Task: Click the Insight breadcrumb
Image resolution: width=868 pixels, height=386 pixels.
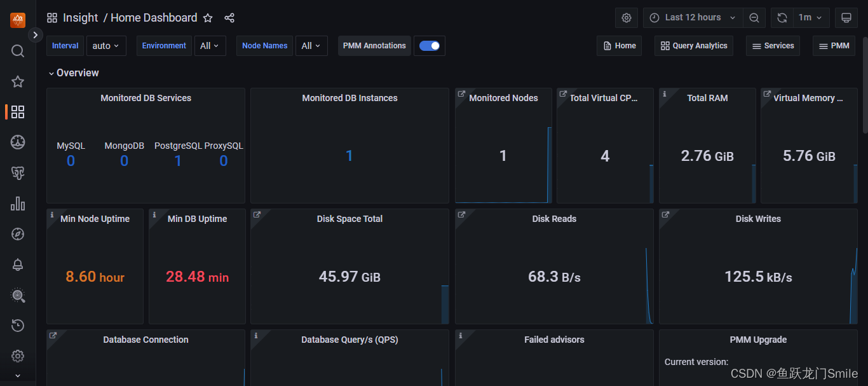Action: 81,18
